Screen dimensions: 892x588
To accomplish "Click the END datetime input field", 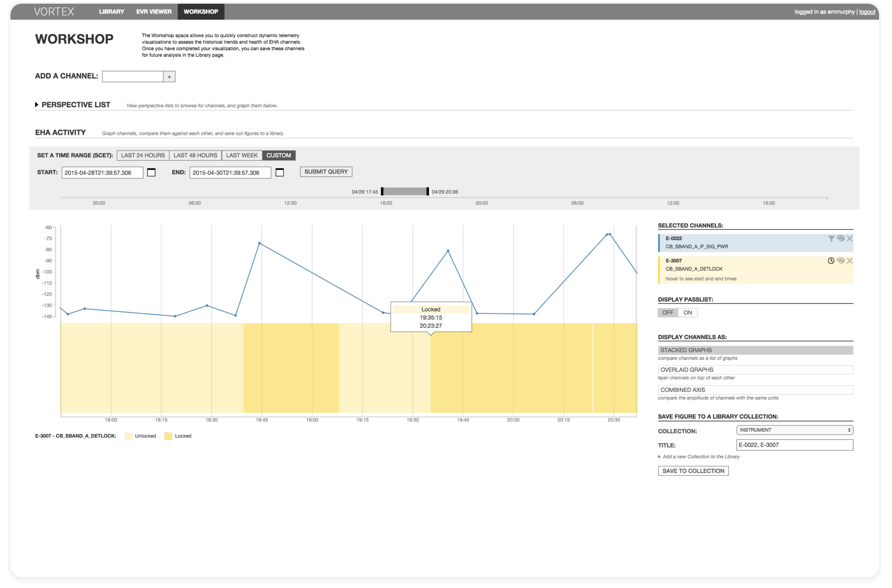I will 230,172.
